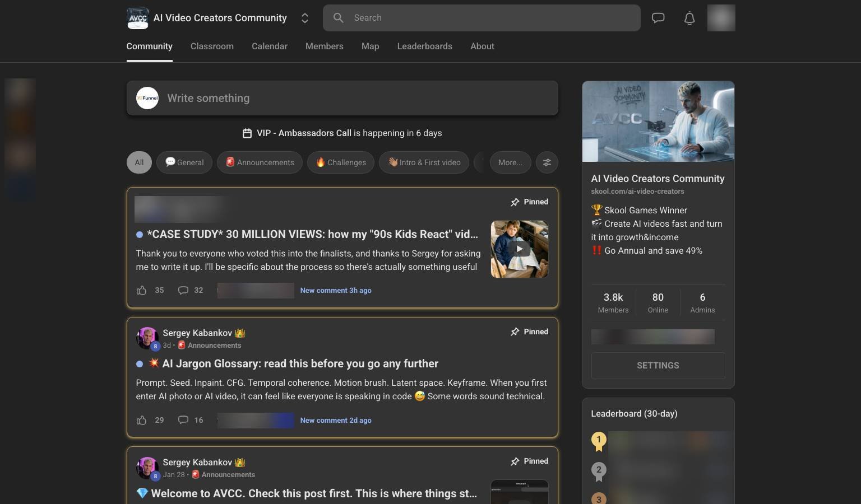Open the Classroom tab
Viewport: 861px width, 504px height.
pyautogui.click(x=212, y=46)
